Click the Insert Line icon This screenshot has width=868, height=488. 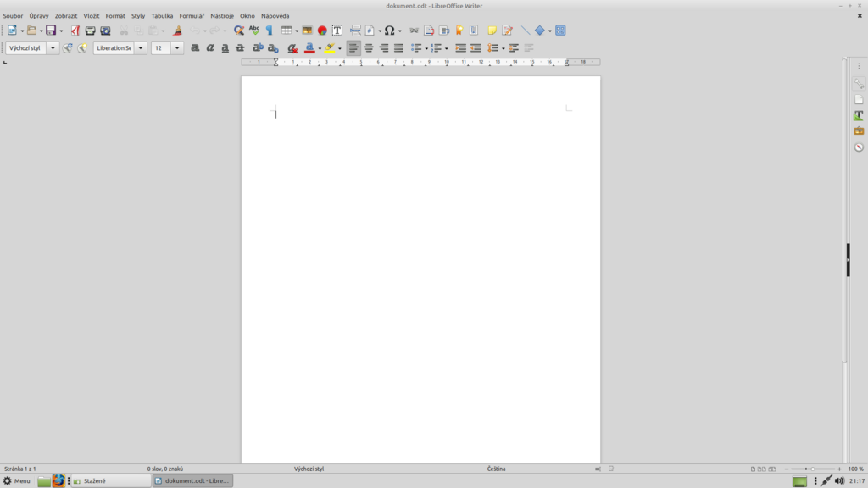coord(526,30)
